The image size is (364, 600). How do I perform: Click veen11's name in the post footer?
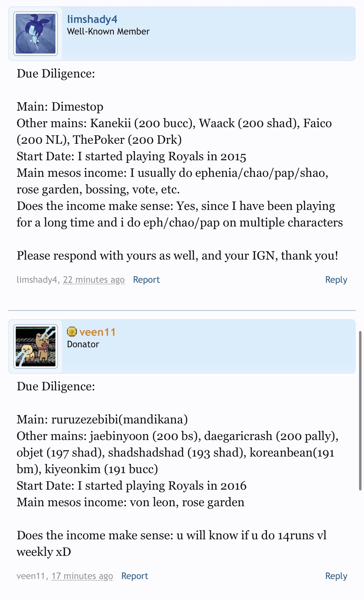(x=31, y=576)
